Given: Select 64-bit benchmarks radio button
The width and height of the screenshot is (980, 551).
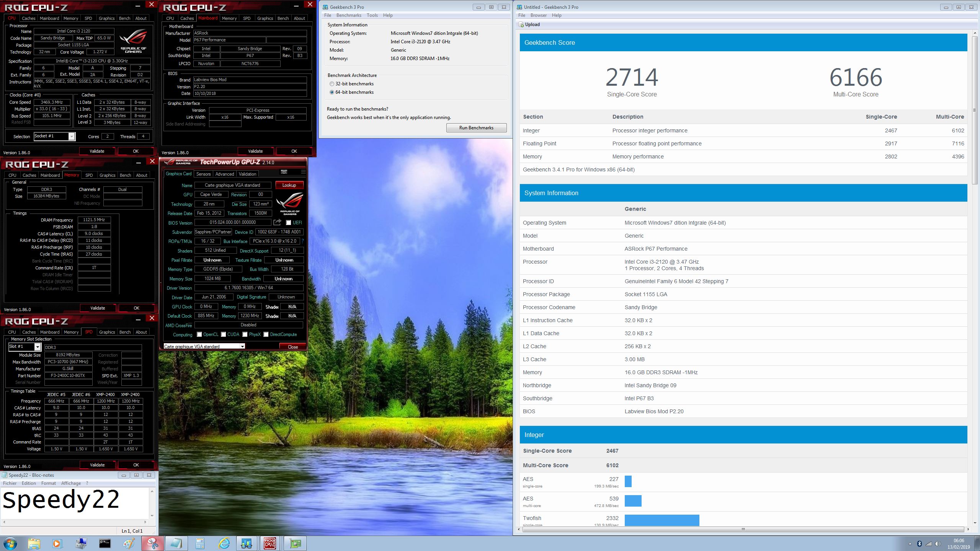Looking at the screenshot, I should 332,92.
